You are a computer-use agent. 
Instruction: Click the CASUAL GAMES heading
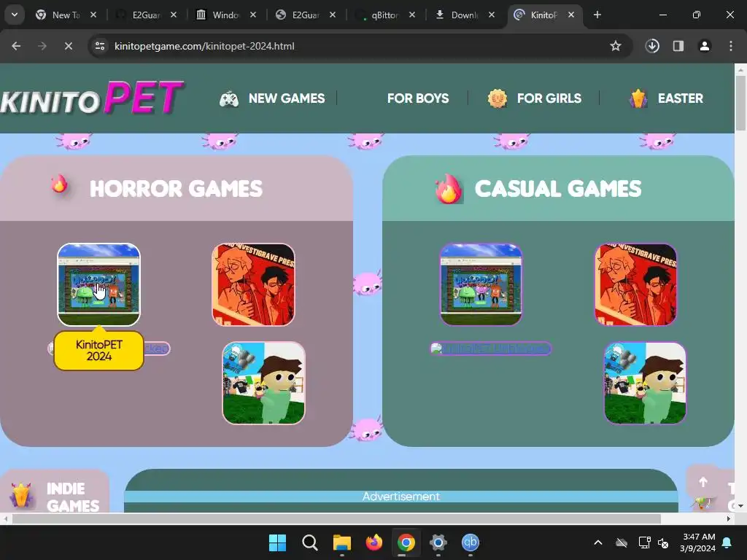click(x=558, y=189)
